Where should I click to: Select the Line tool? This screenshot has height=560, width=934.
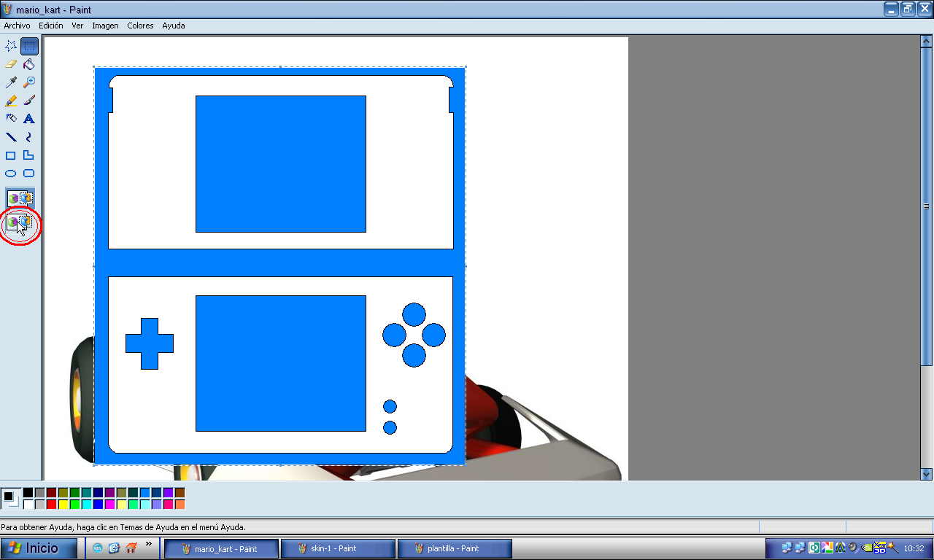click(x=11, y=137)
